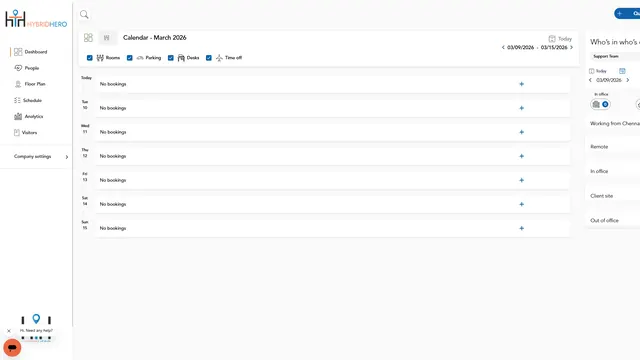Image resolution: width=640 pixels, height=360 pixels.
Task: Add a booking on Sun 15
Action: point(521,228)
